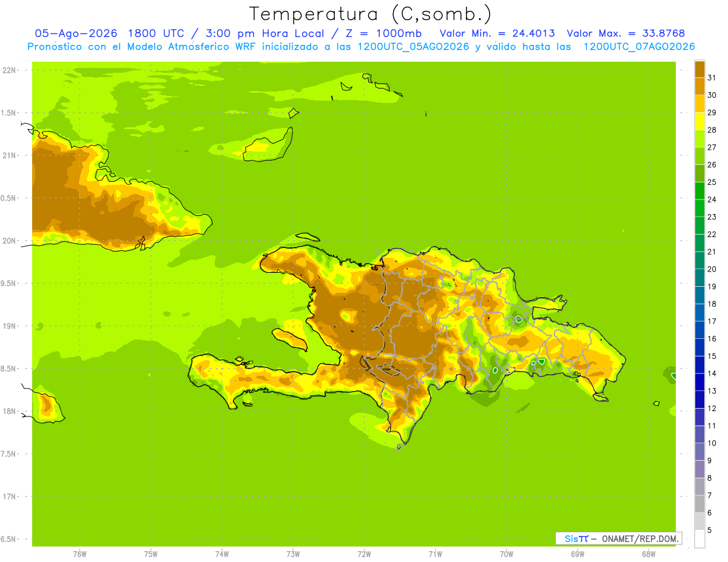The image size is (728, 562).
Task: Click the 17N latitude label
Action: [9, 497]
